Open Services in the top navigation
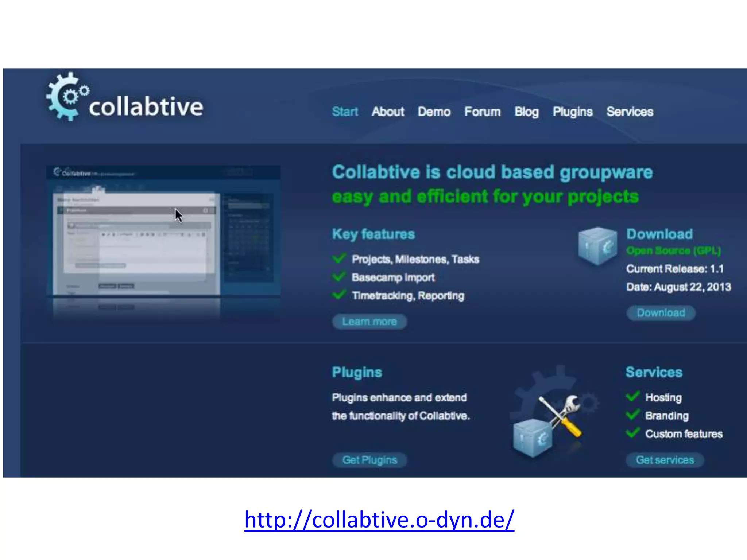The image size is (747, 560). (630, 112)
